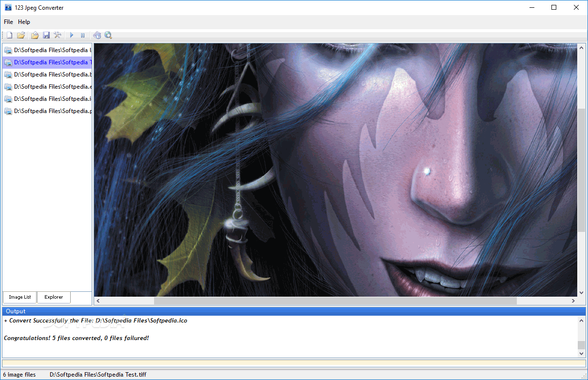Switch to the Image List tab
Viewport: 588px width, 380px height.
click(20, 297)
